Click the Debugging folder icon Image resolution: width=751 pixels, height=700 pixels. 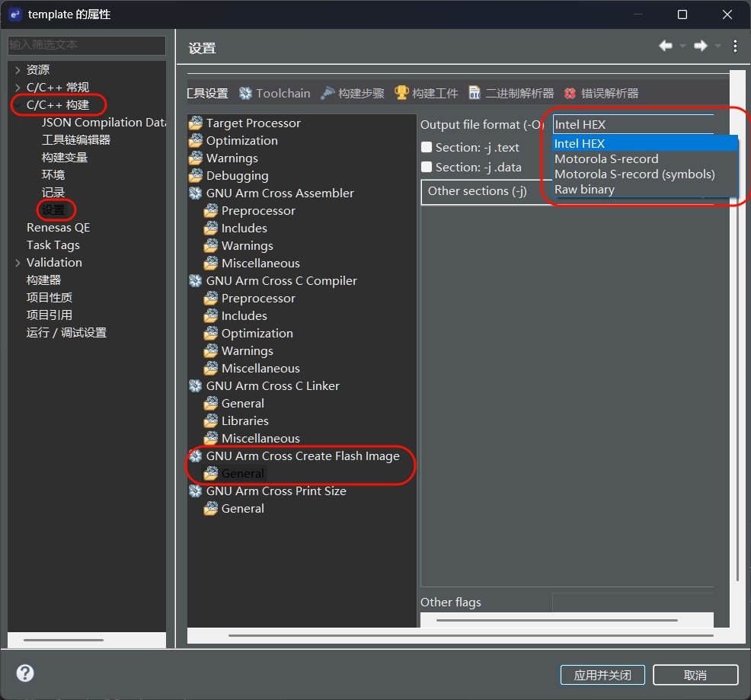point(196,176)
